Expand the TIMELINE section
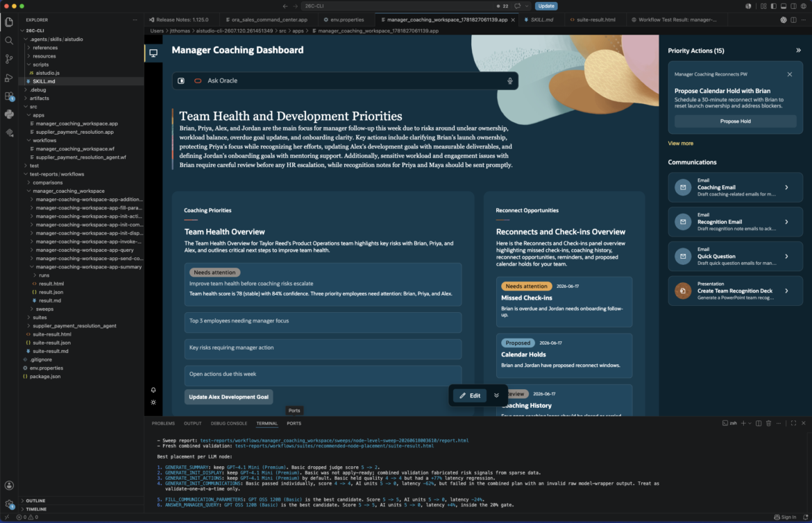Image resolution: width=812 pixels, height=523 pixels. tap(36, 510)
